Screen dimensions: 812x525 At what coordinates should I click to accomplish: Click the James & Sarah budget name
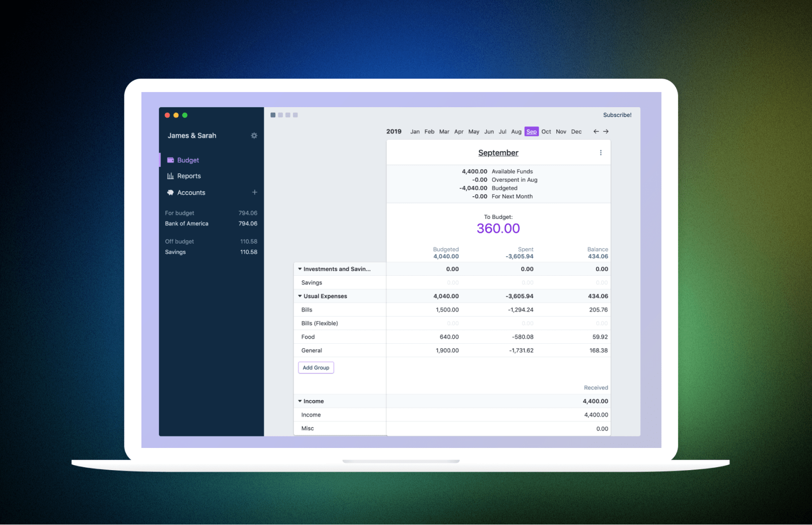[x=192, y=135]
